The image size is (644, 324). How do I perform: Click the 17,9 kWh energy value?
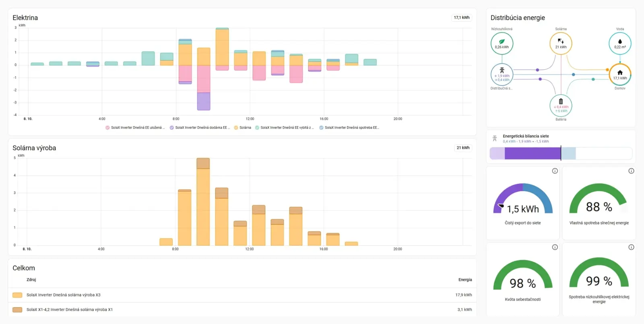[x=464, y=295]
